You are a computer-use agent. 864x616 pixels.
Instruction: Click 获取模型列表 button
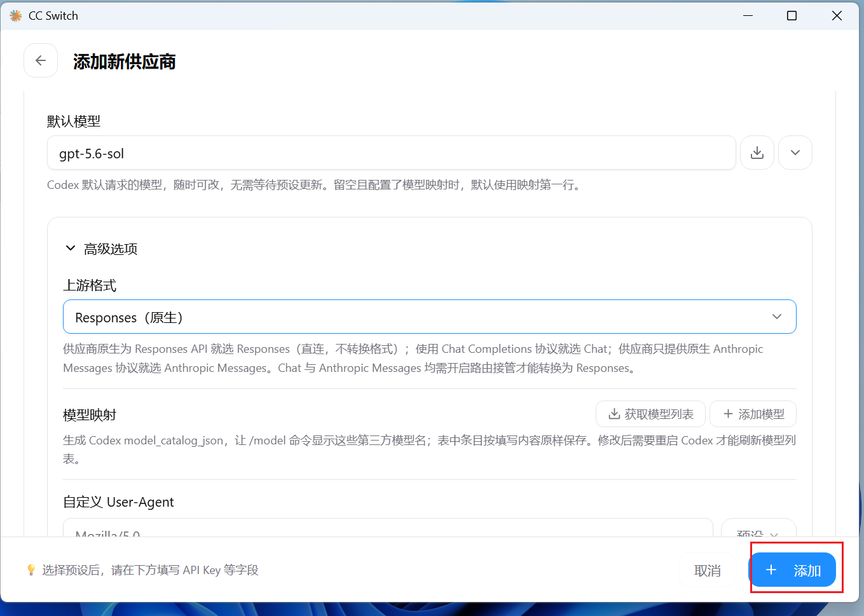650,414
